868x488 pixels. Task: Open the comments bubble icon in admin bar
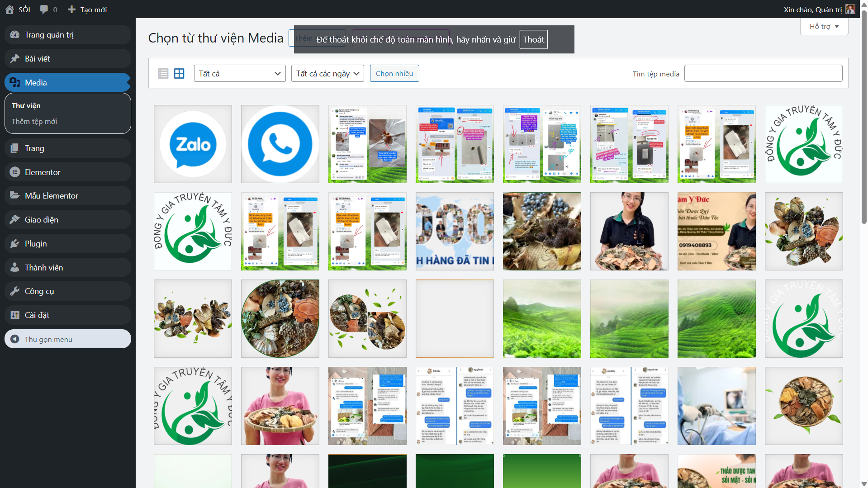pyautogui.click(x=44, y=9)
